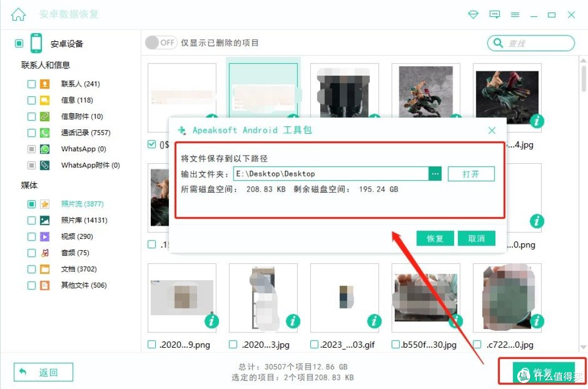Click 恢复 button in the dialog

pos(435,238)
